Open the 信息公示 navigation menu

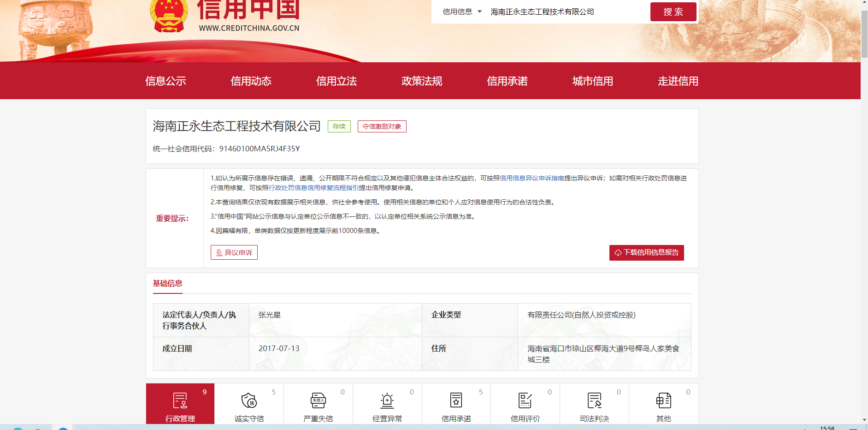click(x=165, y=81)
